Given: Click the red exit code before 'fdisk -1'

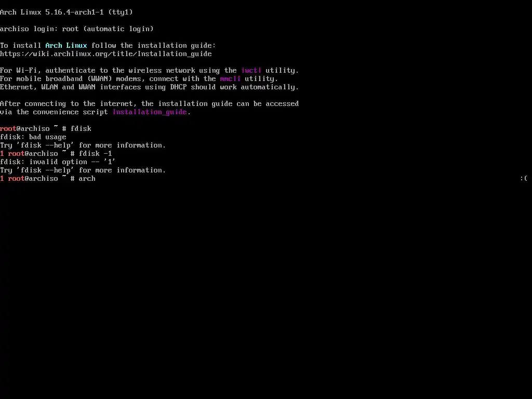Looking at the screenshot, I should 2,154.
